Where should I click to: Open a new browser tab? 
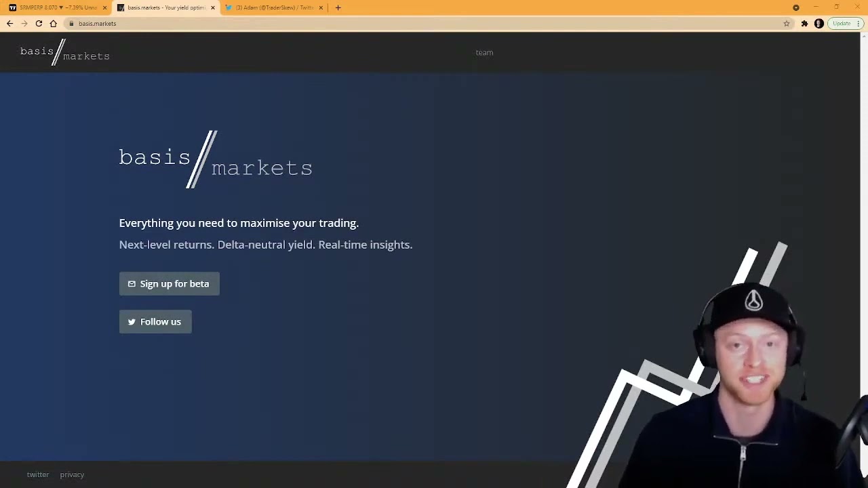pyautogui.click(x=338, y=7)
